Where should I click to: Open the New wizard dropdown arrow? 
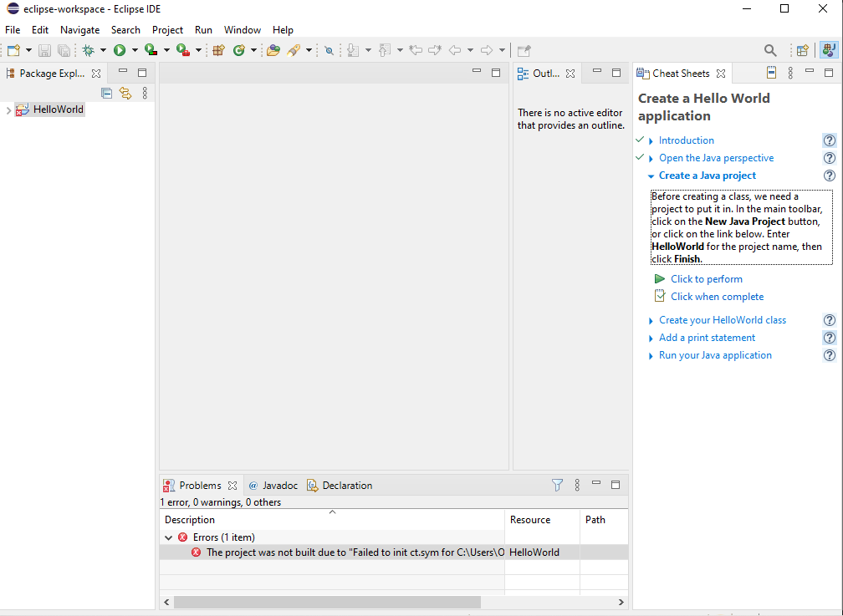point(28,50)
